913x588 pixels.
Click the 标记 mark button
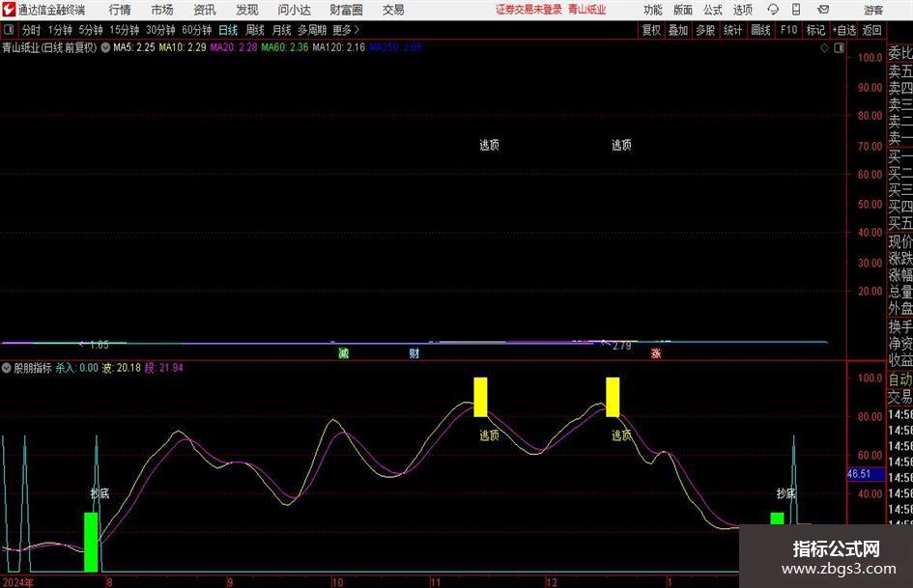pyautogui.click(x=815, y=30)
